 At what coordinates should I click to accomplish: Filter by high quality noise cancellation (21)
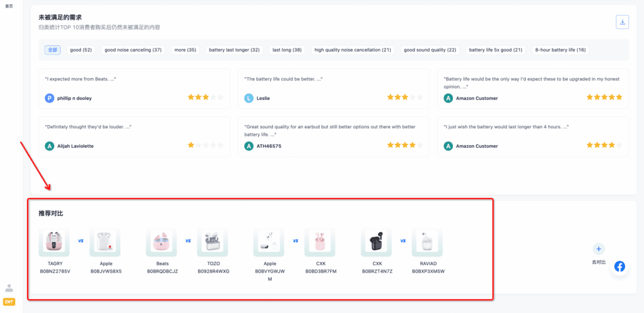pyautogui.click(x=352, y=50)
